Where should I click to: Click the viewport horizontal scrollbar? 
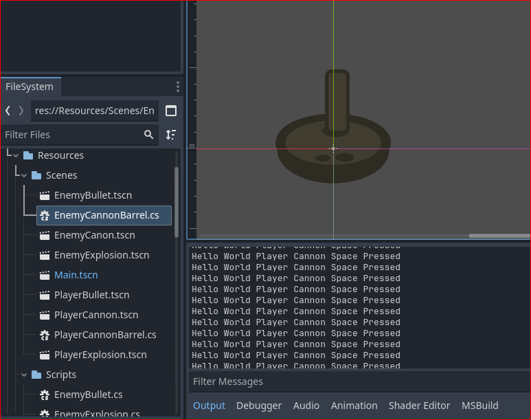[x=499, y=236]
